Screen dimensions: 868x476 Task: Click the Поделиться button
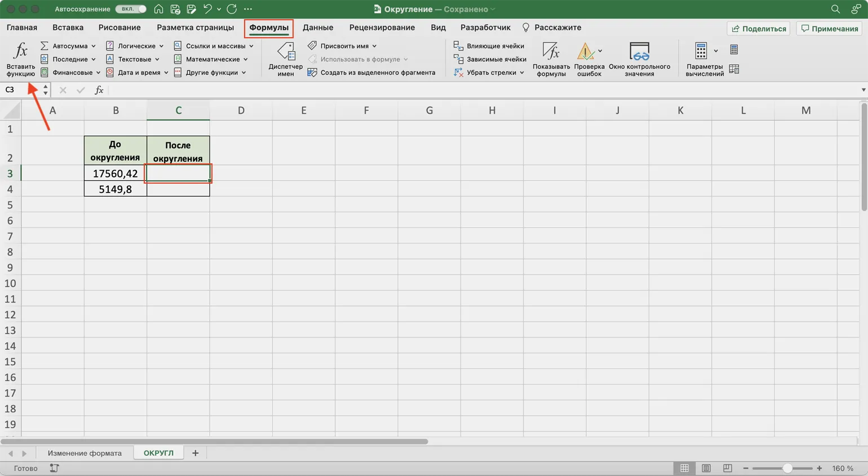[x=758, y=28]
